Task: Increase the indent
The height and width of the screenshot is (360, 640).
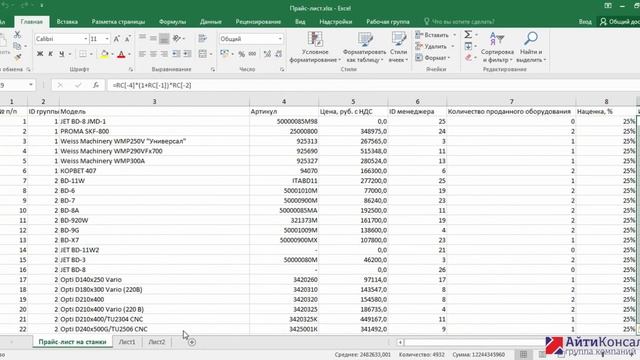Action: coord(187,54)
